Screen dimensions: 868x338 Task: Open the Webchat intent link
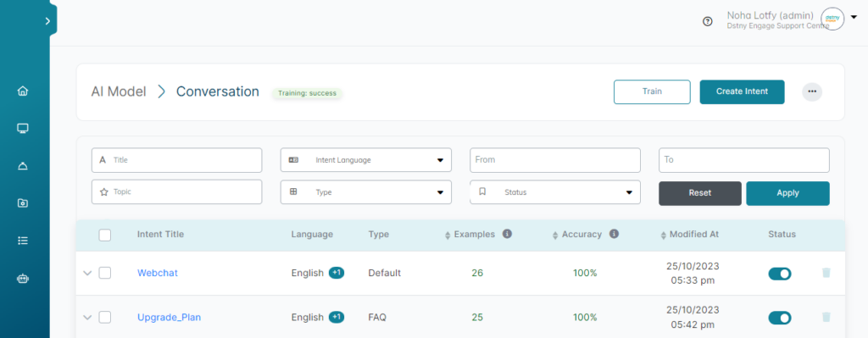pyautogui.click(x=157, y=274)
